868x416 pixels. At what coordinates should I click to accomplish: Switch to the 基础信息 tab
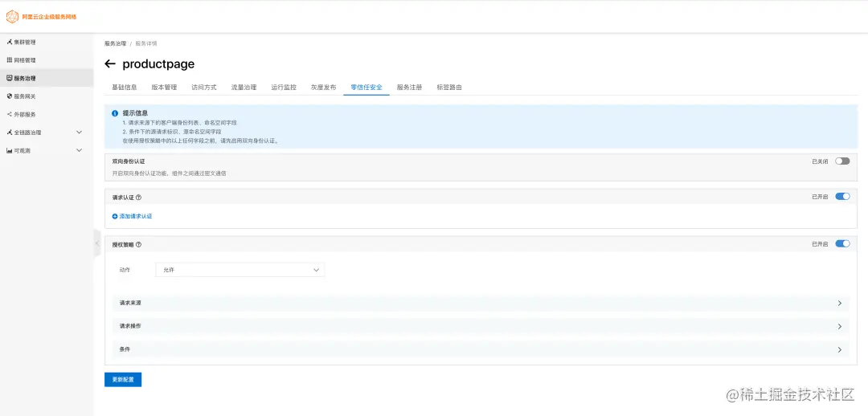pos(125,88)
